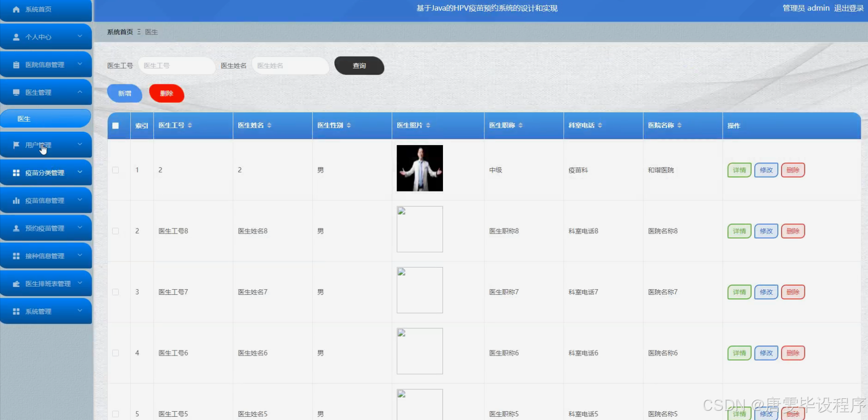Image resolution: width=868 pixels, height=420 pixels.
Task: Collapse the 医生管理 menu chevron
Action: click(80, 92)
